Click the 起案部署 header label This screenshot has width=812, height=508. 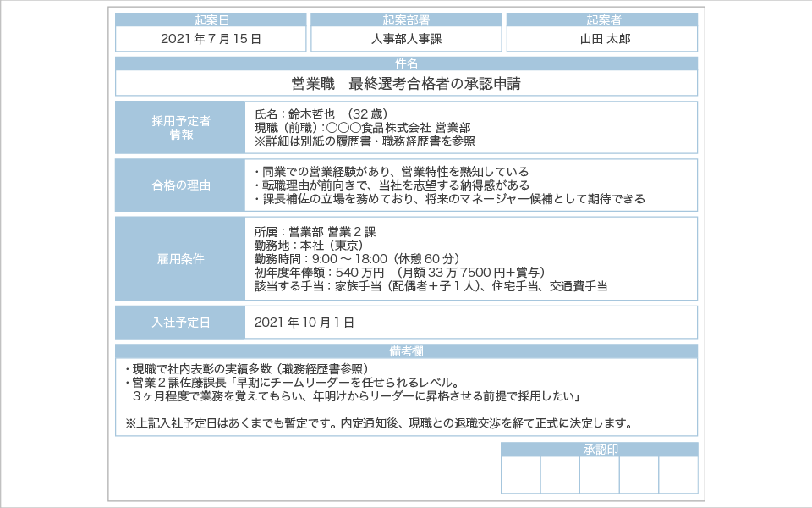pos(406,19)
